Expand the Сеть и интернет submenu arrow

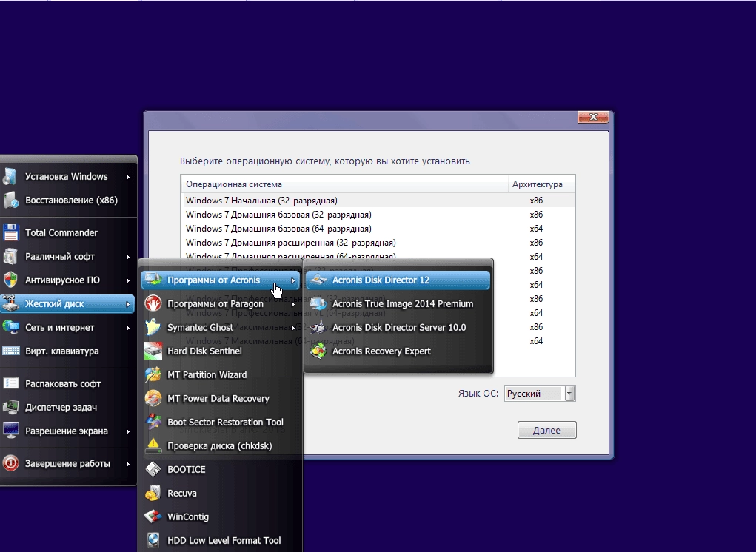click(x=128, y=328)
